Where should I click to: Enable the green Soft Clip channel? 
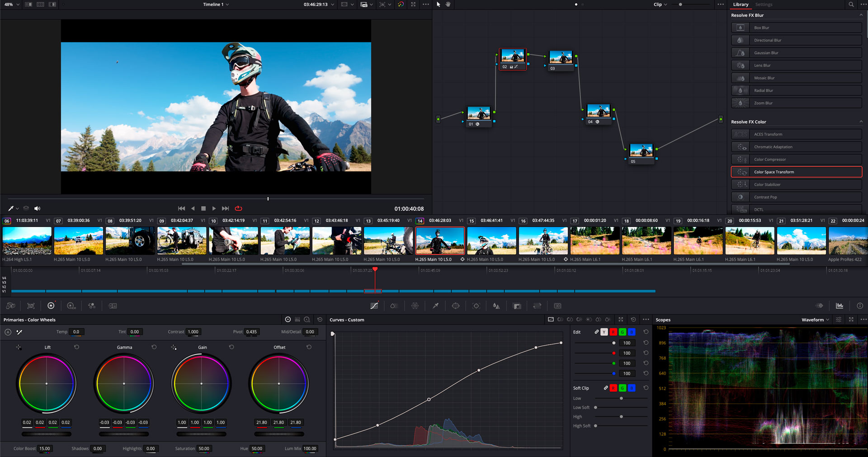click(623, 388)
